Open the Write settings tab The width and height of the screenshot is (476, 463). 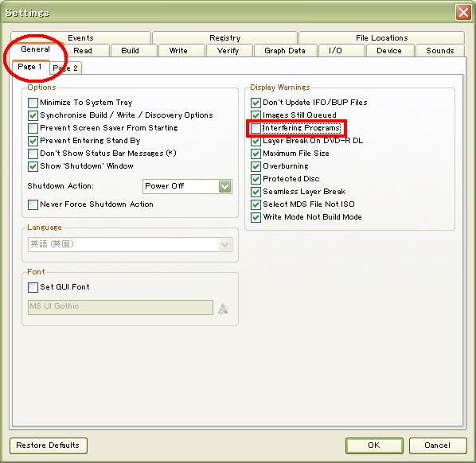click(x=178, y=51)
